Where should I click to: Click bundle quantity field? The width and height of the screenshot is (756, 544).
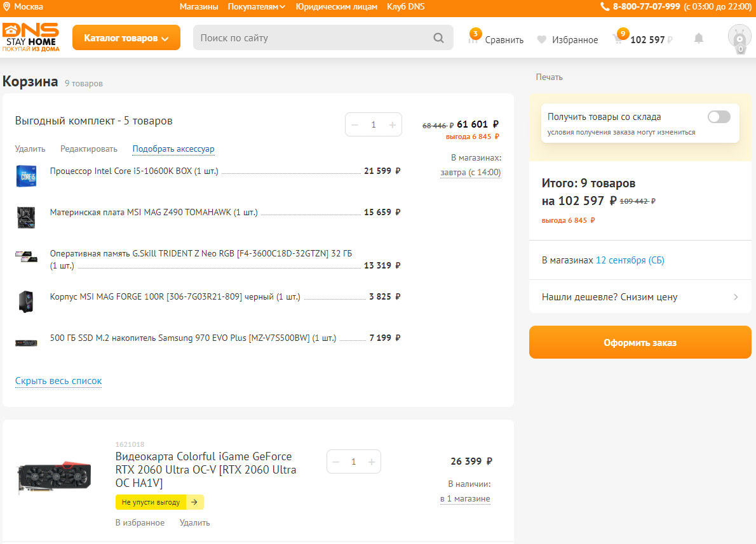coord(374,125)
